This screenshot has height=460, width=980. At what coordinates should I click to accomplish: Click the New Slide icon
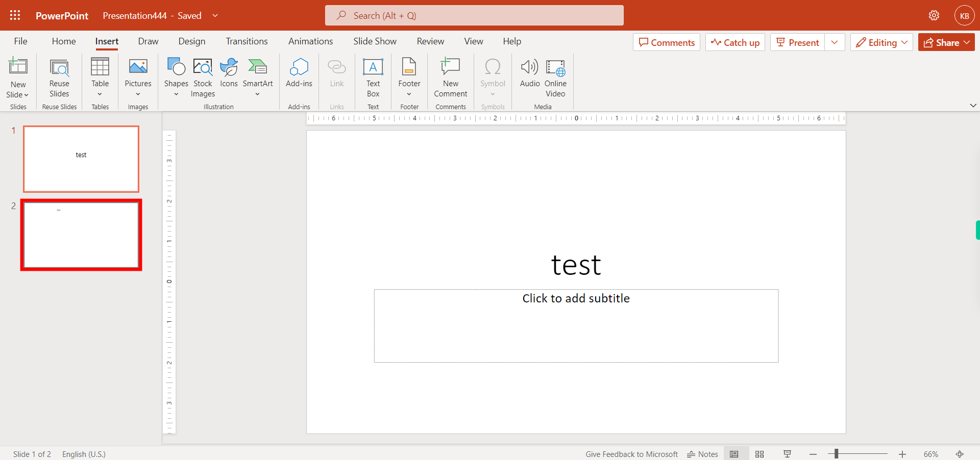tap(18, 66)
